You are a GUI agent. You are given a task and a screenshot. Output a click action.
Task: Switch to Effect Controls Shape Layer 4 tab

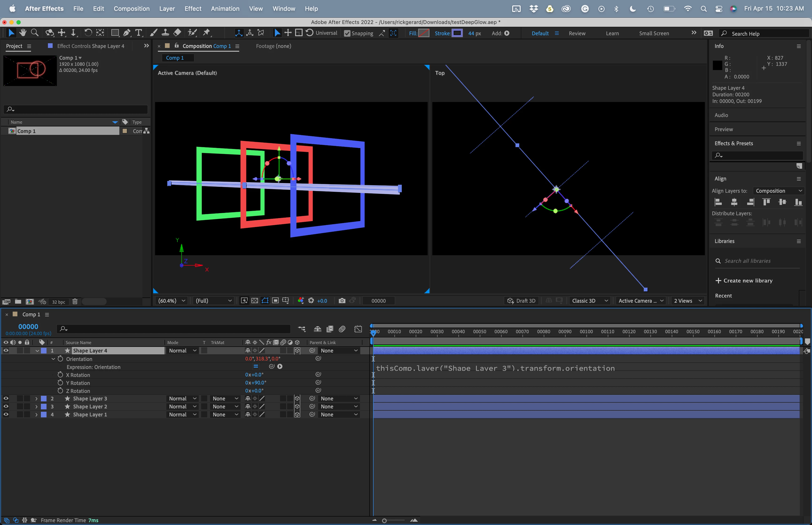pos(90,46)
